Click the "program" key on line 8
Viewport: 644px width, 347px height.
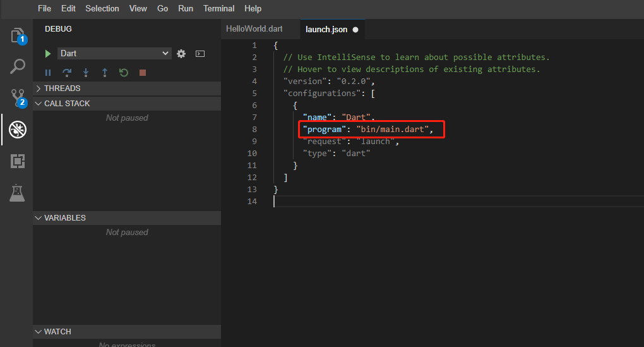[325, 130]
